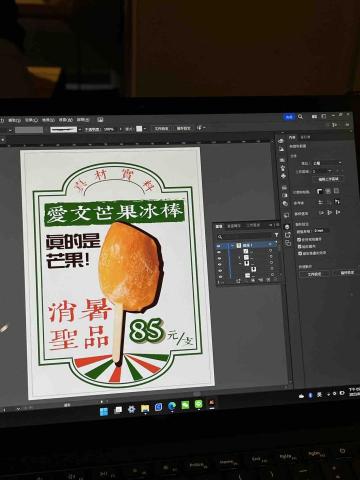The image size is (360, 480).
Task: Click the Bluetooth tray icon
Action: pyautogui.click(x=310, y=395)
